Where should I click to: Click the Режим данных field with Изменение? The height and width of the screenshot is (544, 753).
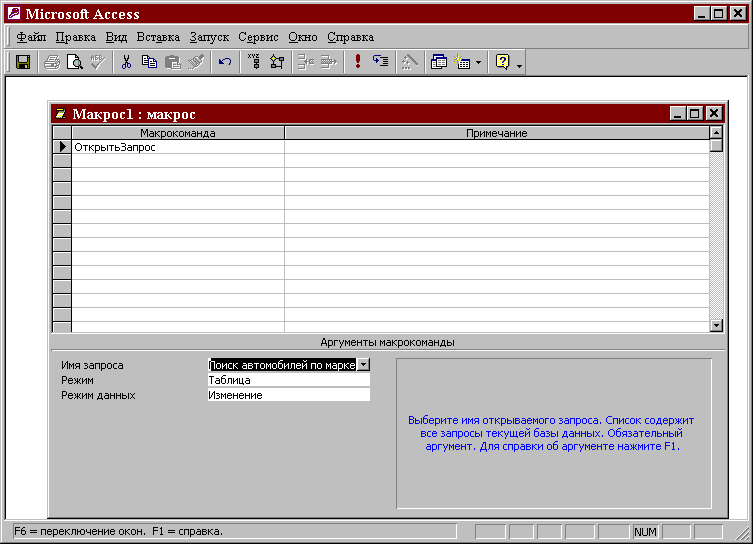click(289, 395)
